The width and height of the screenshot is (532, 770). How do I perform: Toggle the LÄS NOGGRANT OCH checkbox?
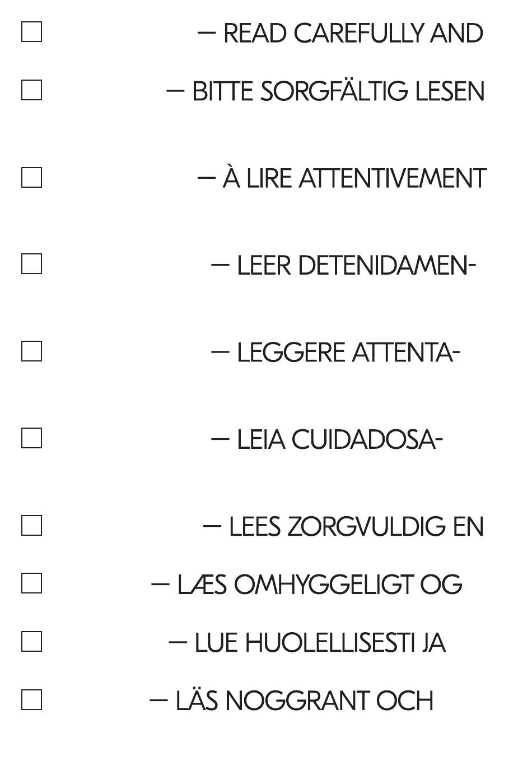coord(31,700)
